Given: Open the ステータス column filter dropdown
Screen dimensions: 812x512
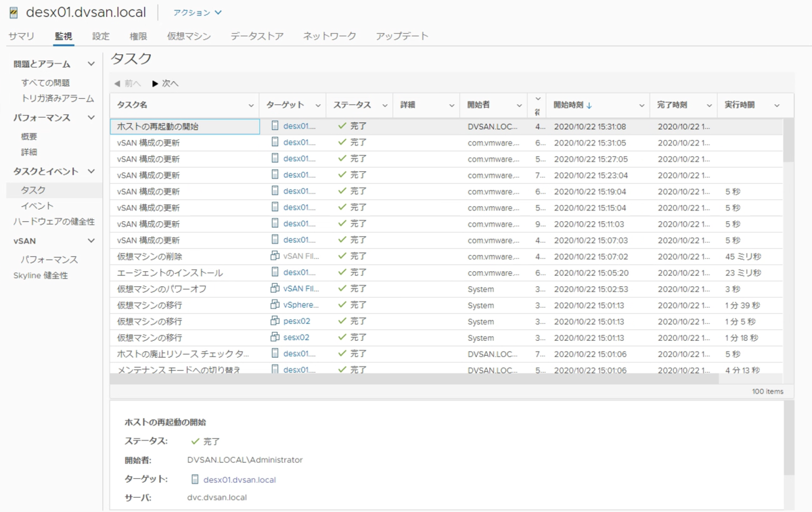Looking at the screenshot, I should coord(384,106).
